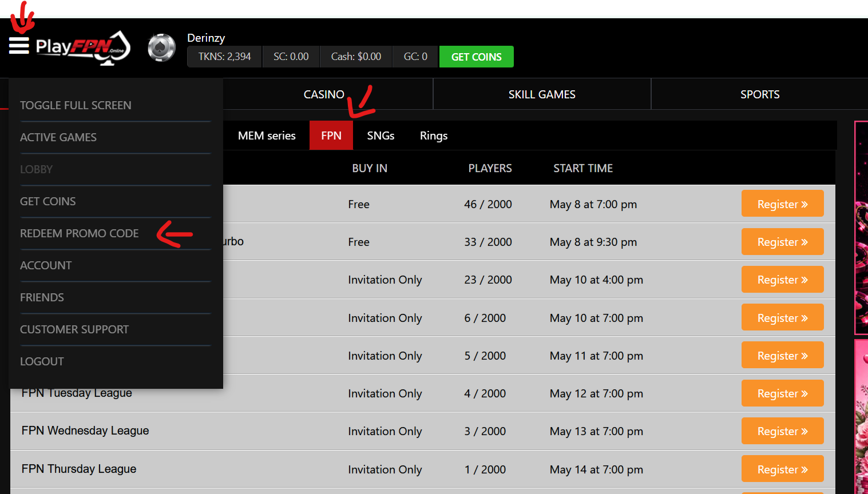This screenshot has width=868, height=494.
Task: Select the Rings sub-tab
Action: pos(434,136)
